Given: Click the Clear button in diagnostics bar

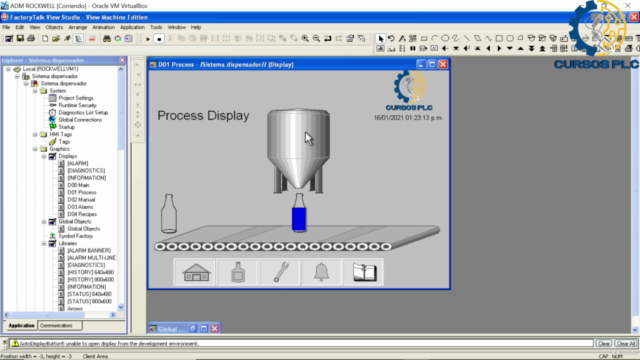Looking at the screenshot, I should tap(603, 343).
